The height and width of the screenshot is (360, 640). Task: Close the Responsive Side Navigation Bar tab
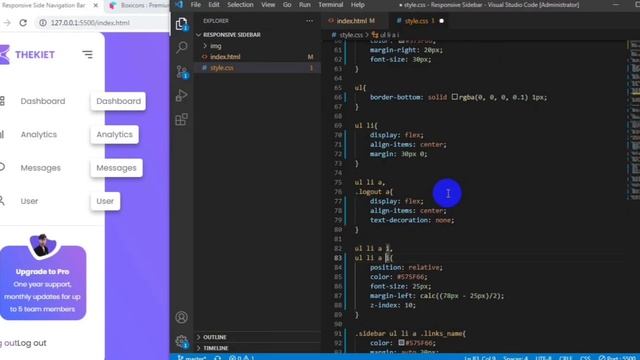[x=96, y=5]
